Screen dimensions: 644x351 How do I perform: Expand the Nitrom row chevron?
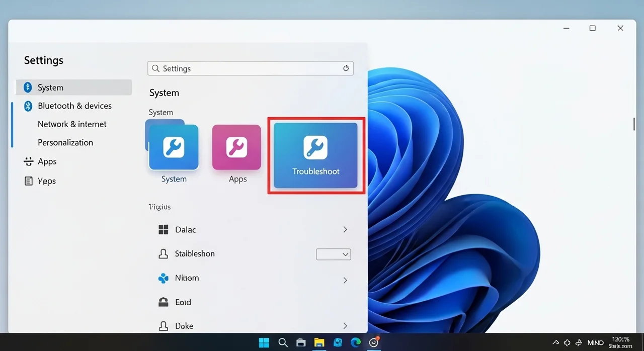pos(345,280)
